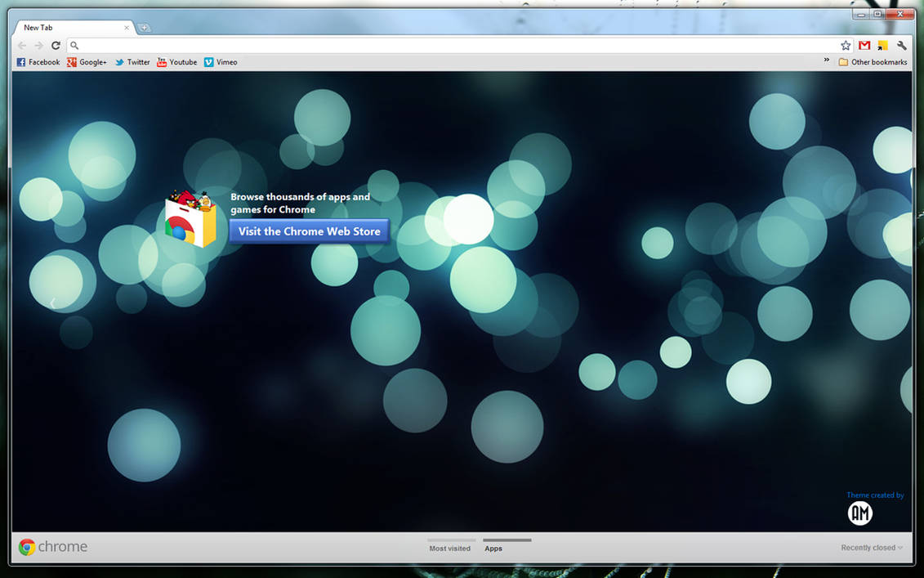Click the Chrome Web Store bag icon
The image size is (924, 578).
tap(190, 219)
